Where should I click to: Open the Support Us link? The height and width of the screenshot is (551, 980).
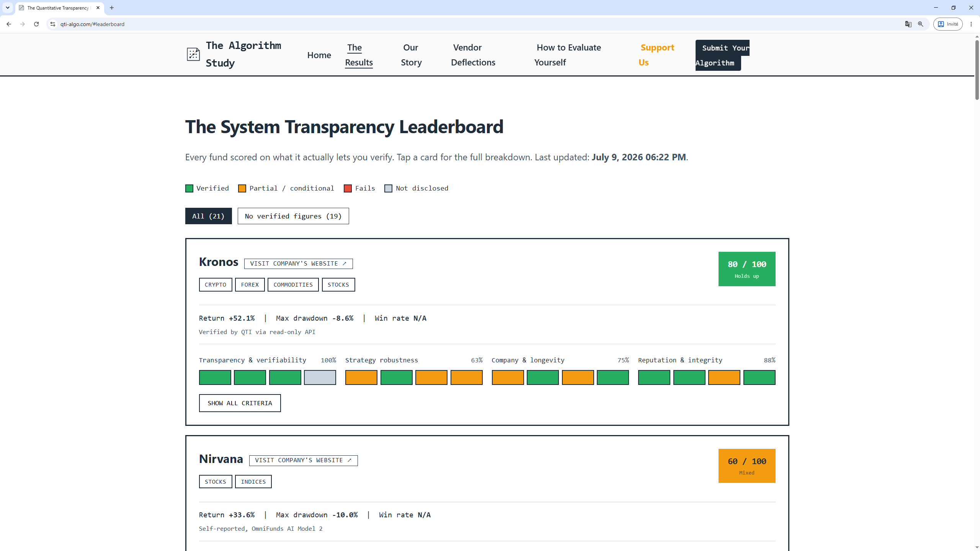(657, 55)
